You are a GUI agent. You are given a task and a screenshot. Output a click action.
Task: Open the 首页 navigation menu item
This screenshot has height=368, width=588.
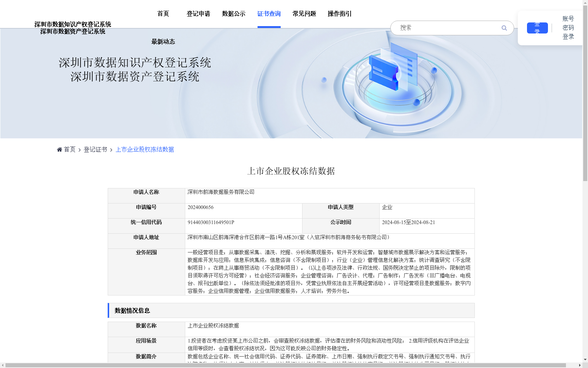coord(163,14)
